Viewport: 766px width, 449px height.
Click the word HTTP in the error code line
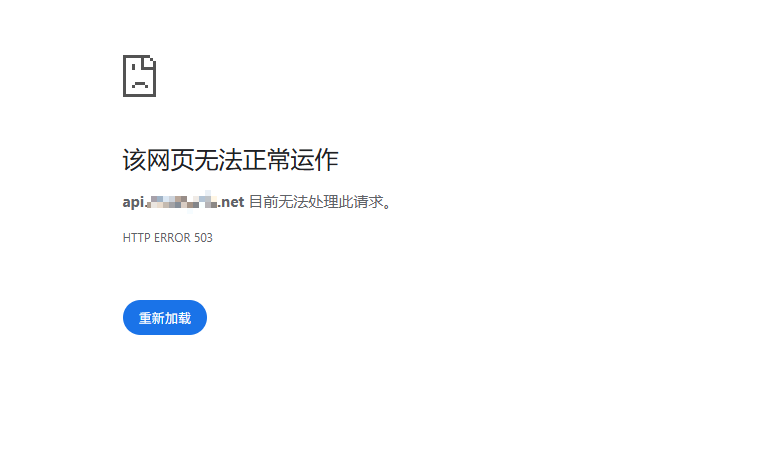(x=136, y=238)
